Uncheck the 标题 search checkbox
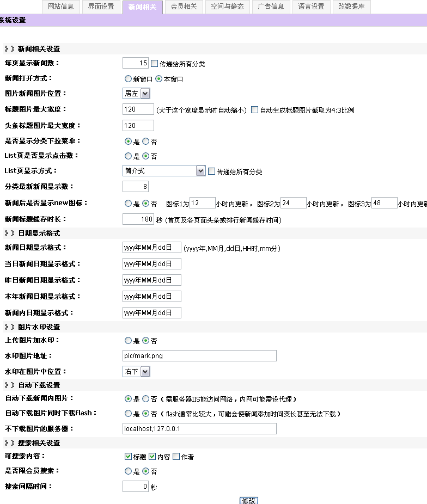Image resolution: width=427 pixels, height=504 pixels. pyautogui.click(x=129, y=457)
